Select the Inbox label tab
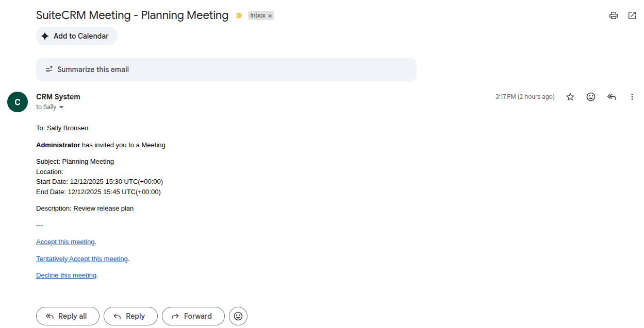 (x=258, y=15)
